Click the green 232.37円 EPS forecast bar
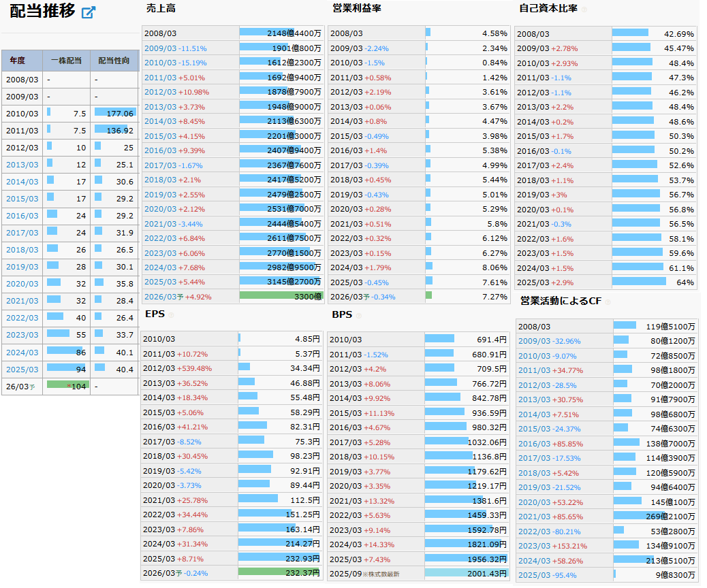This screenshot has height=588, width=707. coord(279,573)
